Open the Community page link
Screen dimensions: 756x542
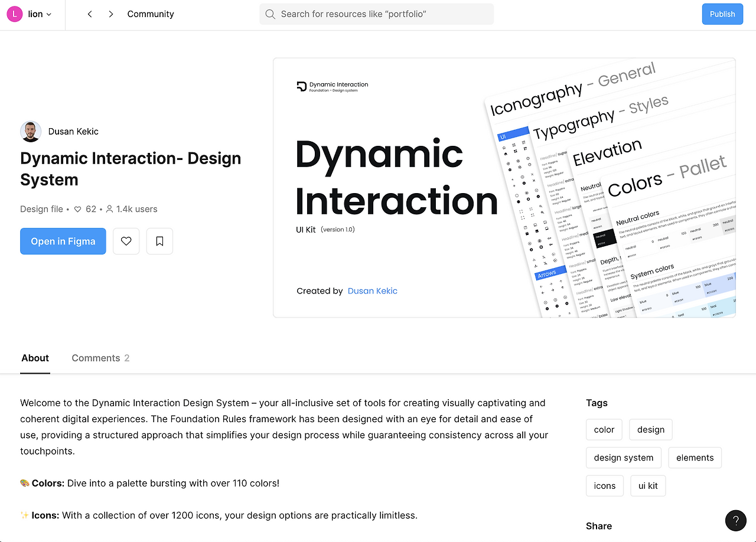coord(151,14)
